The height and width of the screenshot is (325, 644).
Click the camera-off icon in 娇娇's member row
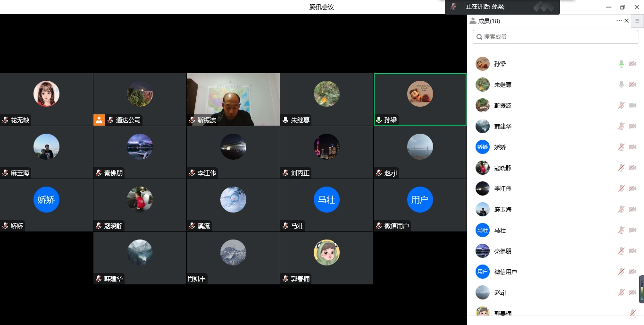tap(633, 147)
